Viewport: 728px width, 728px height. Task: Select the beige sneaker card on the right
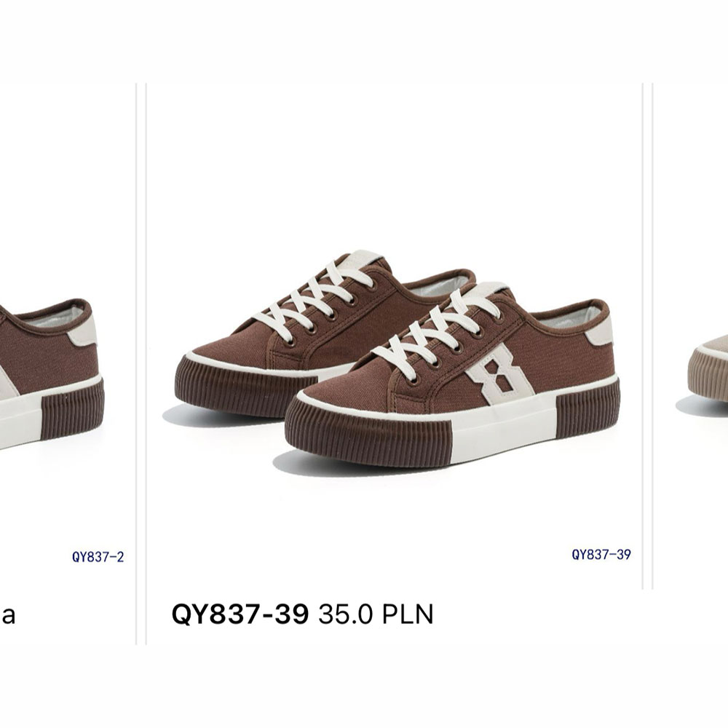tap(691, 336)
